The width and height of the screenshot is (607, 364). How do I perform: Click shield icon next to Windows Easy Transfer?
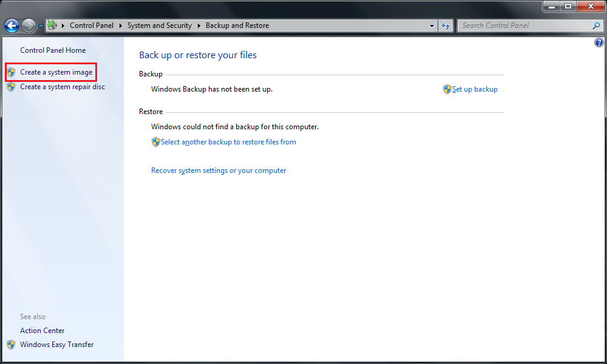pyautogui.click(x=11, y=344)
